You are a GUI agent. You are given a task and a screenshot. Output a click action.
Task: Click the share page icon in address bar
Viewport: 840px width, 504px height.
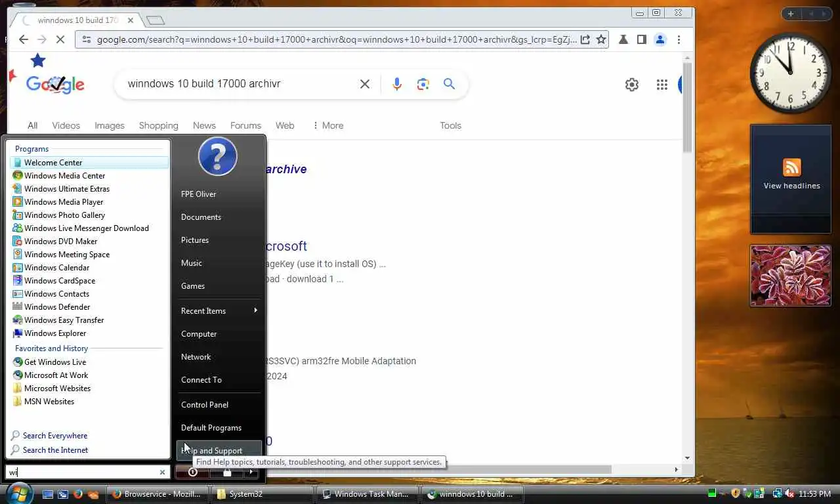click(x=585, y=39)
